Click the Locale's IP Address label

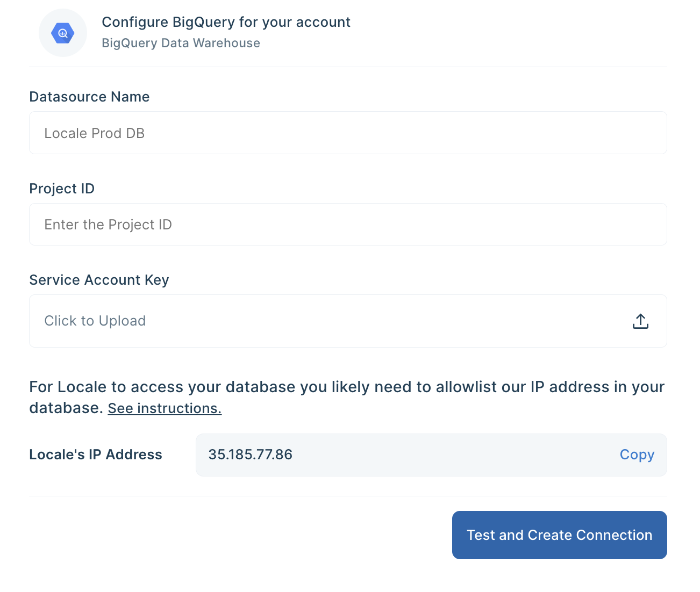click(96, 454)
